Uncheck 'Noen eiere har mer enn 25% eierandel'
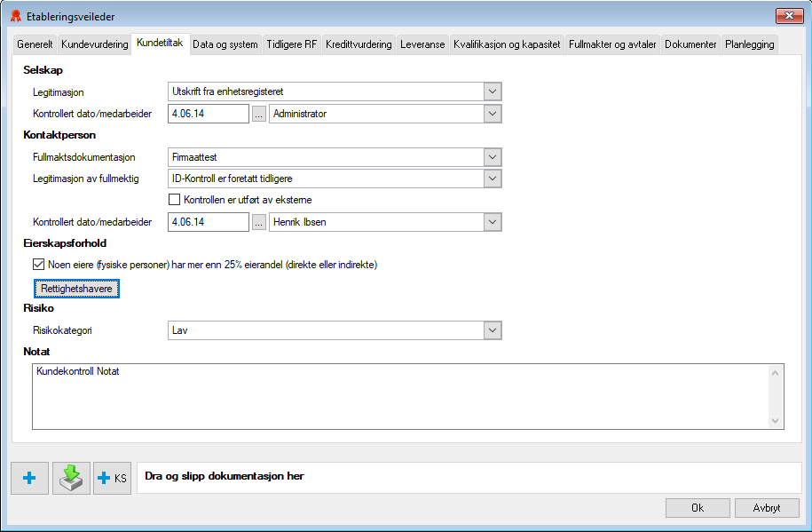812x532 pixels. (x=38, y=265)
